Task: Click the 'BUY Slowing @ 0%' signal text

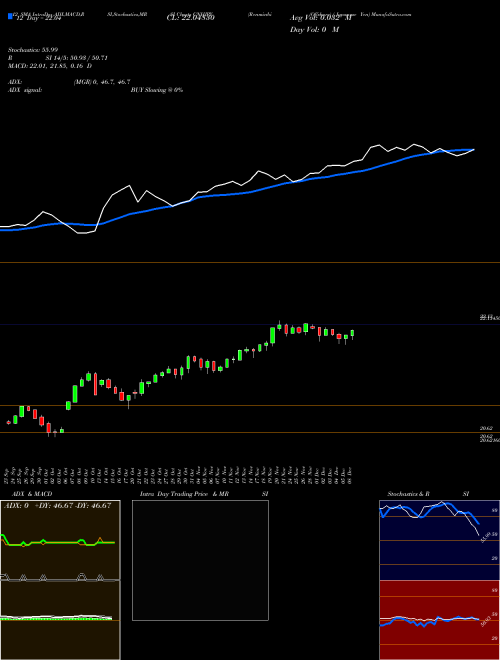Action: [x=157, y=90]
